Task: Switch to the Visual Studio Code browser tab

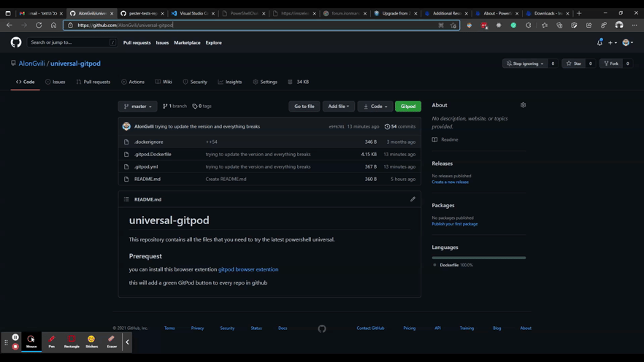Action: (194, 13)
